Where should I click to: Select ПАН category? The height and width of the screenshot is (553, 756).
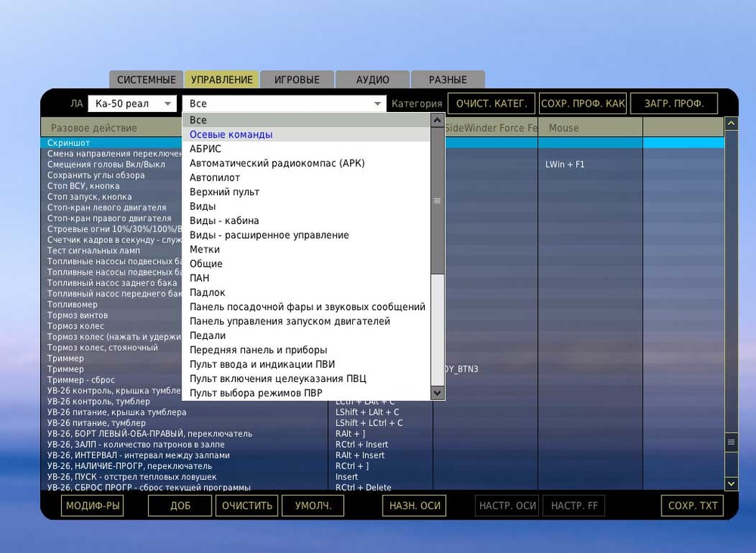tap(306, 278)
